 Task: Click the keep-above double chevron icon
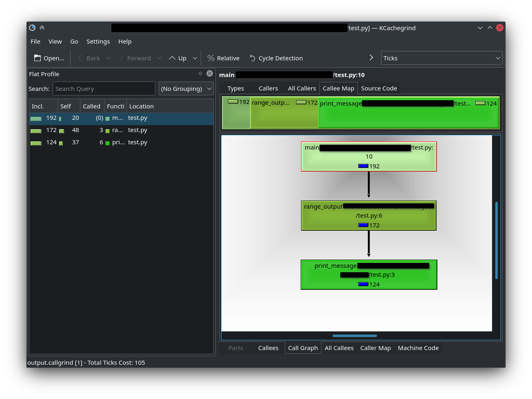(42, 28)
